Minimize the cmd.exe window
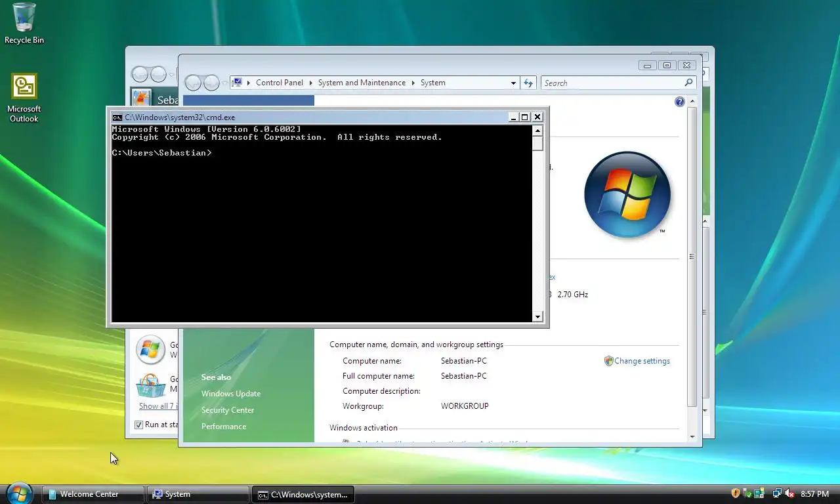 click(x=513, y=117)
